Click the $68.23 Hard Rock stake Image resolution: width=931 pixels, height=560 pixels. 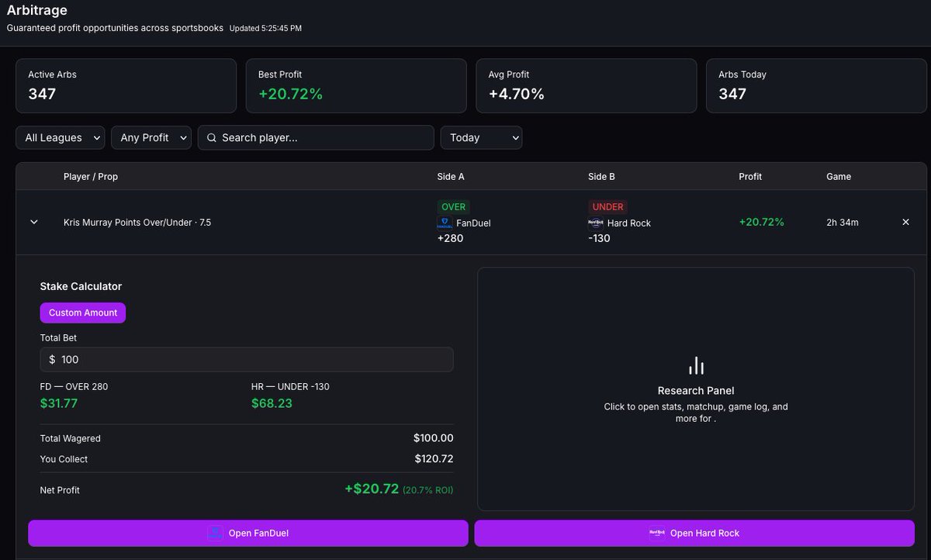point(272,403)
